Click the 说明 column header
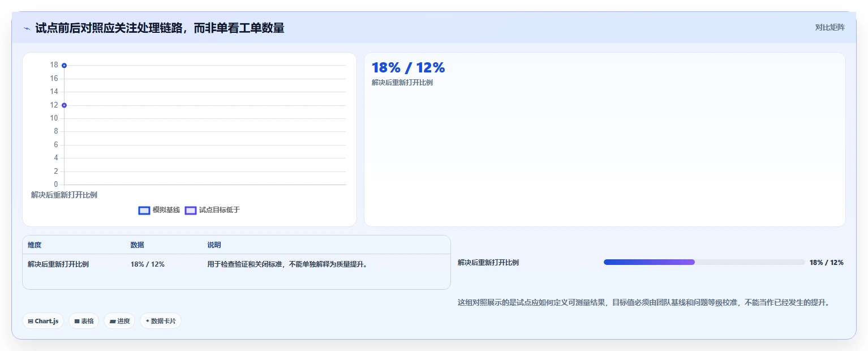This screenshot has width=868, height=351. coord(214,245)
